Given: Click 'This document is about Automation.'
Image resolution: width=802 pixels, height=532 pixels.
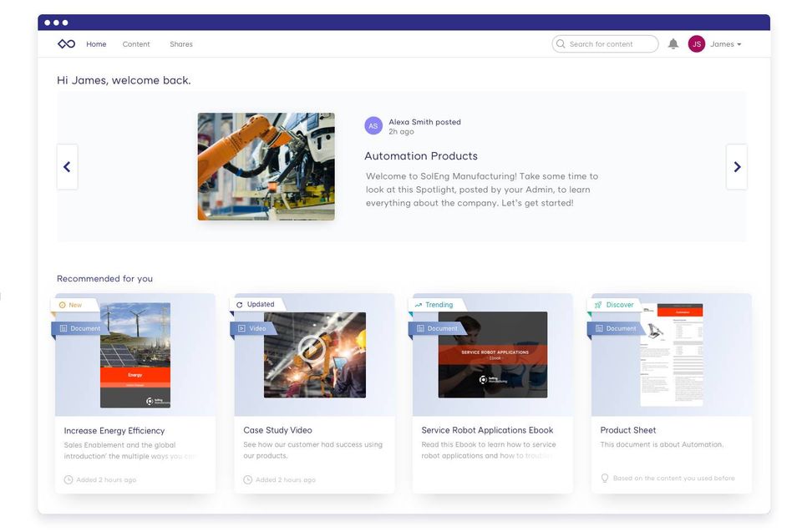Looking at the screenshot, I should tap(662, 444).
